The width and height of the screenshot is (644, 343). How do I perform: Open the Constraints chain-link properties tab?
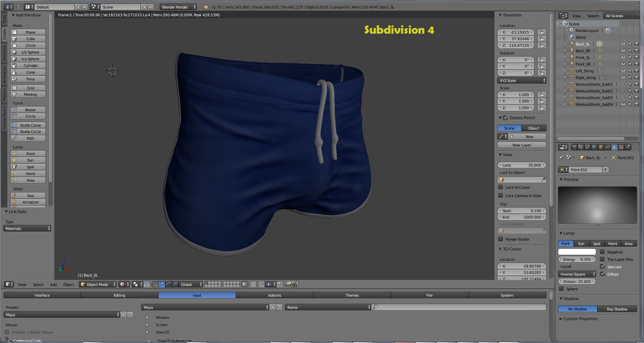click(608, 147)
